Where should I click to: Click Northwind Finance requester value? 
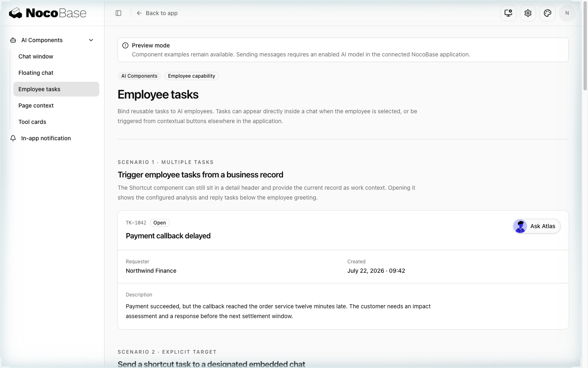point(151,271)
